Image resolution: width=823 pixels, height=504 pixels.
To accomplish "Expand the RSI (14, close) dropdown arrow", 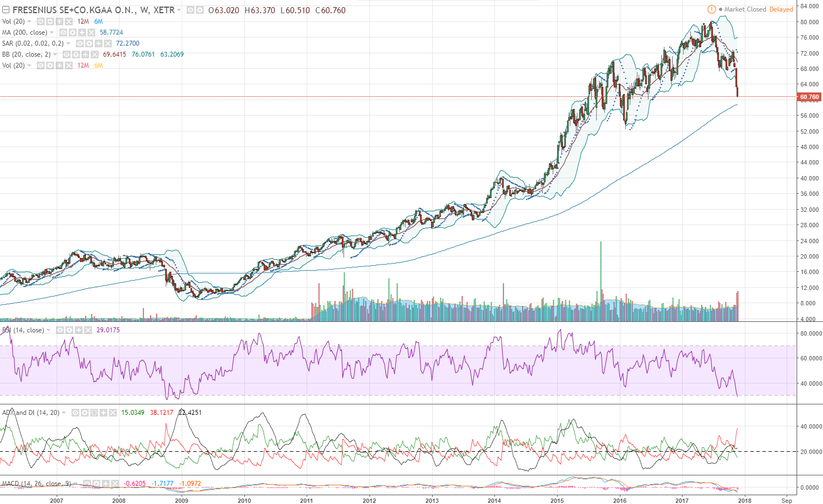I will [49, 330].
